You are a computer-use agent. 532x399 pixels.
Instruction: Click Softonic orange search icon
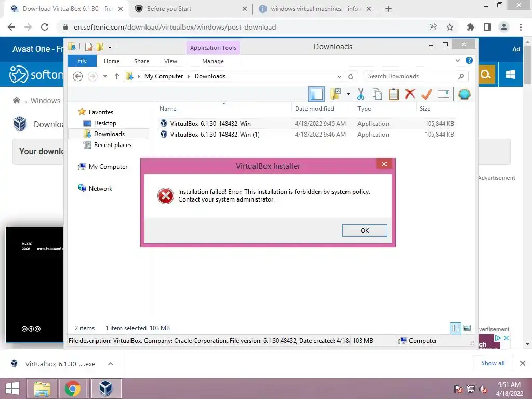(486, 74)
